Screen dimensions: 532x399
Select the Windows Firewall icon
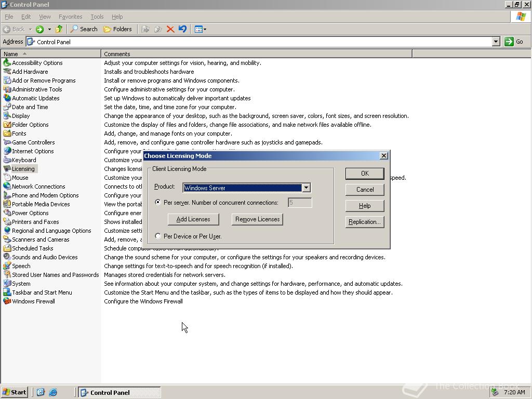(7, 301)
